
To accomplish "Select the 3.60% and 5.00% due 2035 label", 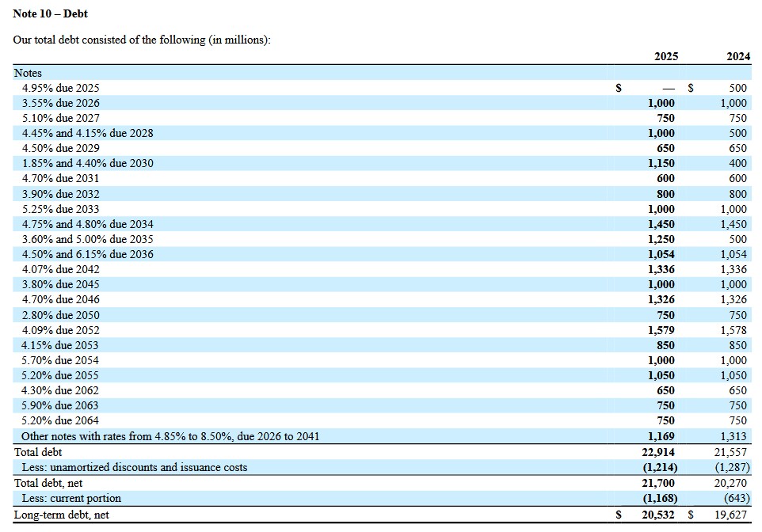I will coord(87,239).
